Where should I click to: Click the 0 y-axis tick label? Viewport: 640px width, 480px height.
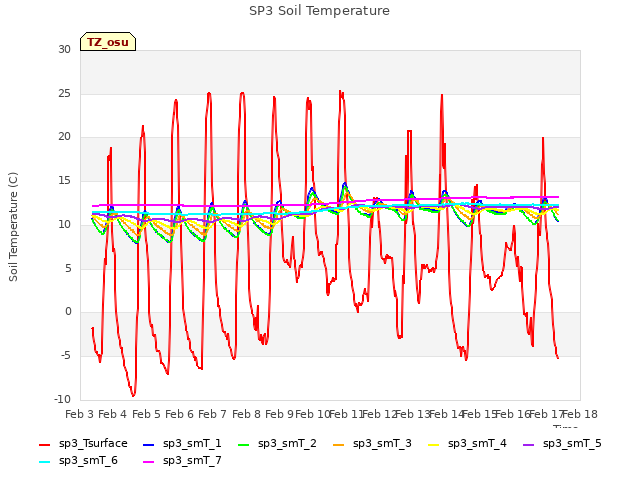[68, 311]
